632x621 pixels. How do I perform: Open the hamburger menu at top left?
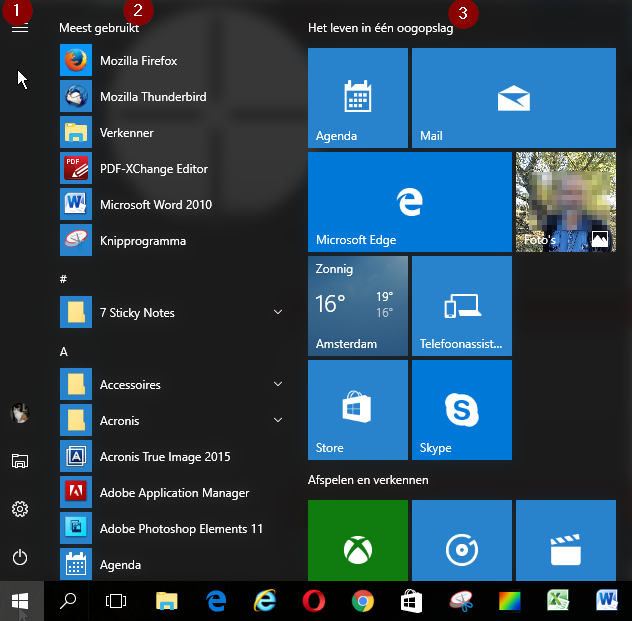click(20, 28)
